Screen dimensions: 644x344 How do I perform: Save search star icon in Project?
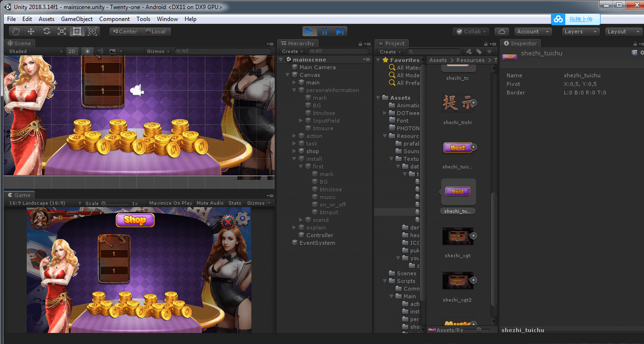click(488, 52)
